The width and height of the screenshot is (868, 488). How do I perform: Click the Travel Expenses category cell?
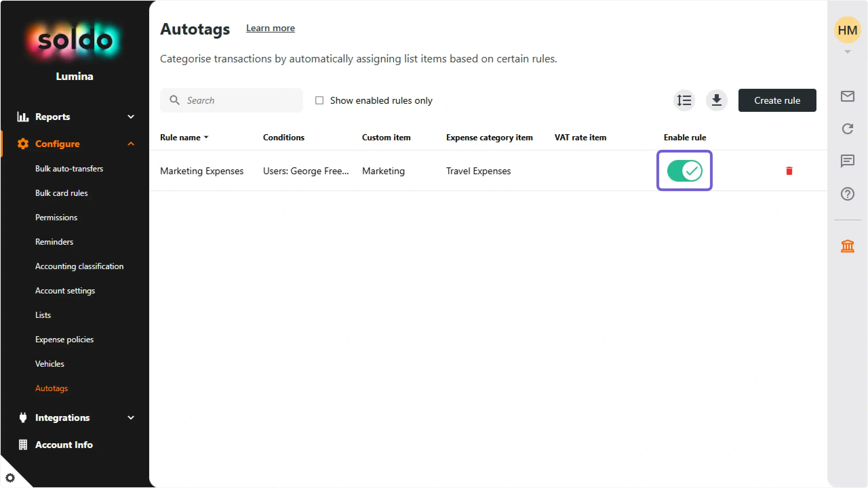point(478,171)
